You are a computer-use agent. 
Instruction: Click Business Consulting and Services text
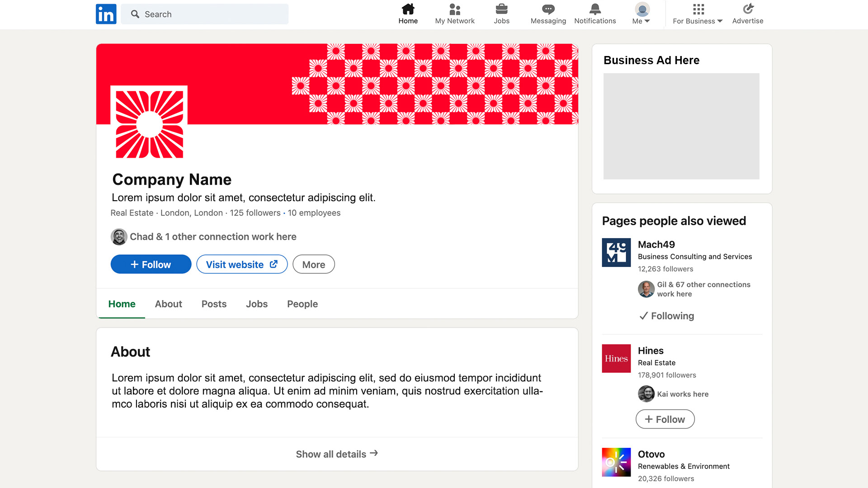coord(695,257)
